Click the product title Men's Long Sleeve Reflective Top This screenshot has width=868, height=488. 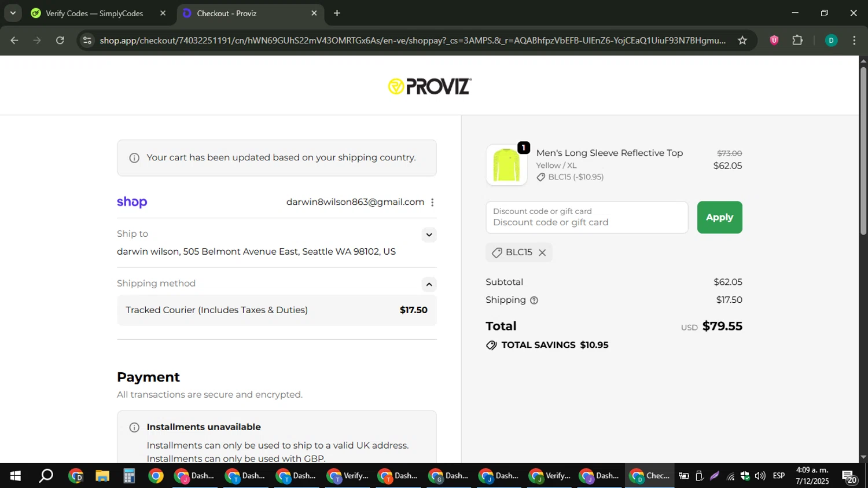(x=609, y=153)
